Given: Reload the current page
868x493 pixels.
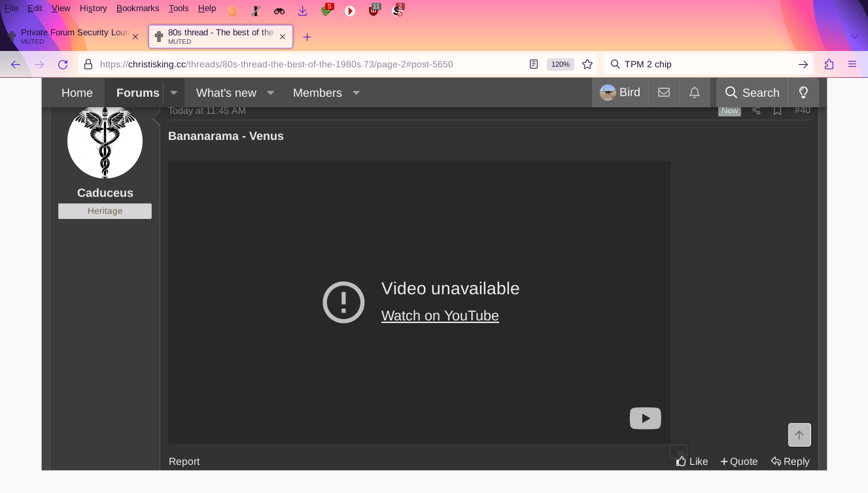Looking at the screenshot, I should point(63,64).
